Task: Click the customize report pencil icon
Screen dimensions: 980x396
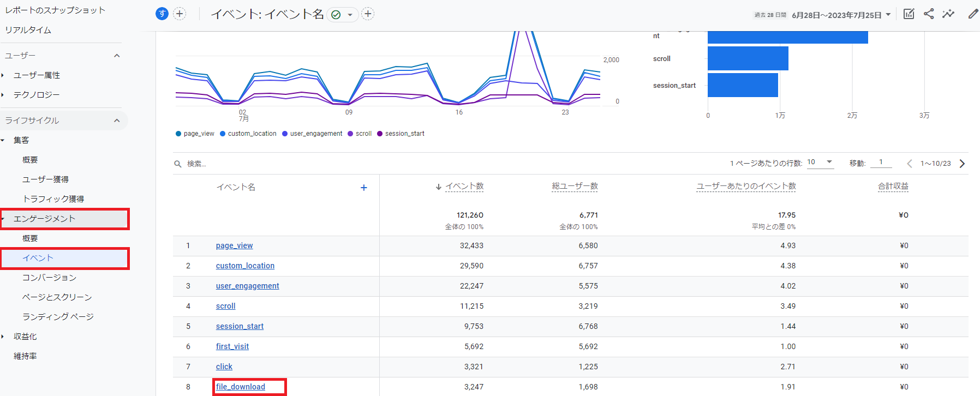Action: click(x=973, y=14)
